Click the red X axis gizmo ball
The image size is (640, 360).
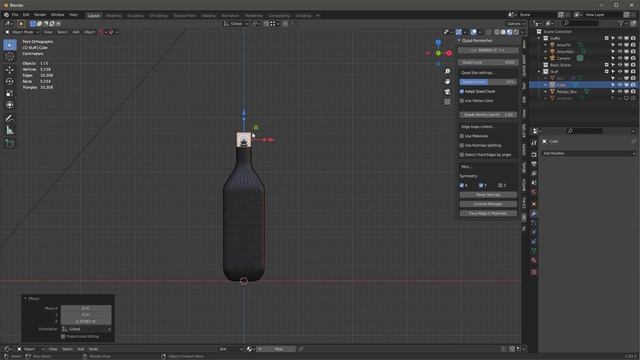pyautogui.click(x=449, y=53)
